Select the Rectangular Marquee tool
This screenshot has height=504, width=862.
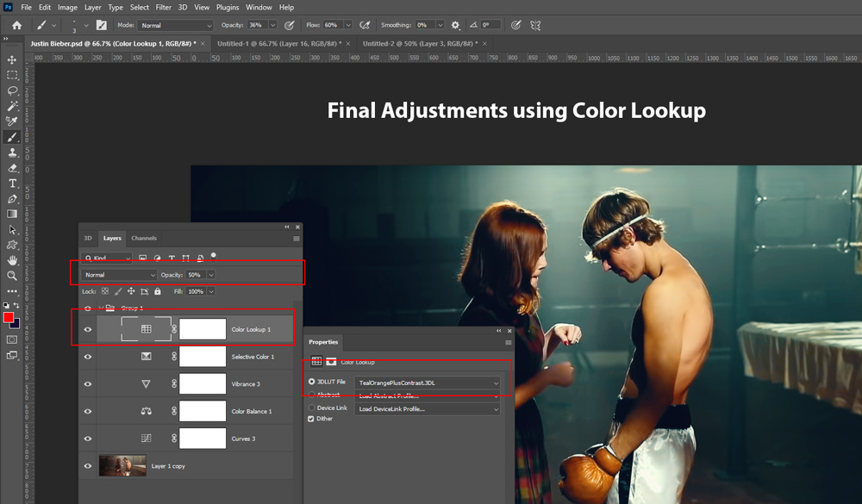pos(12,75)
